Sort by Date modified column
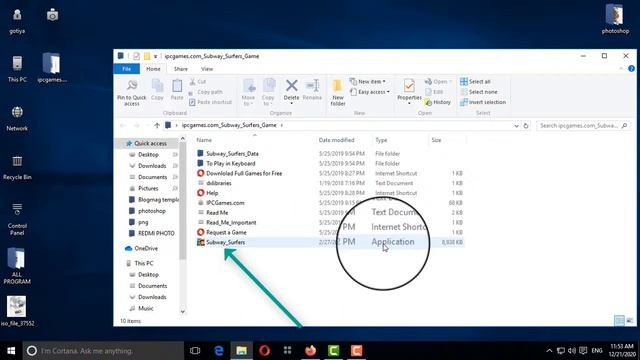The image size is (640, 360). tap(337, 140)
